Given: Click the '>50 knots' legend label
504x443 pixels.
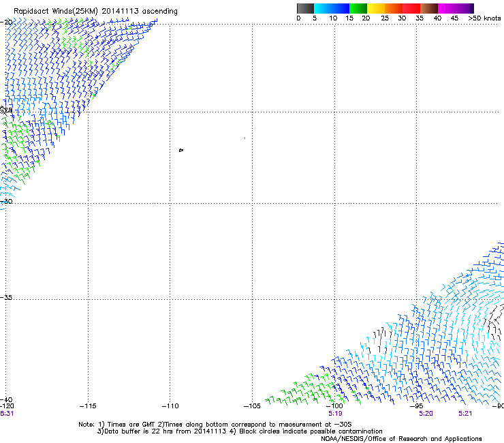Looking at the screenshot, I should pyautogui.click(x=484, y=18).
